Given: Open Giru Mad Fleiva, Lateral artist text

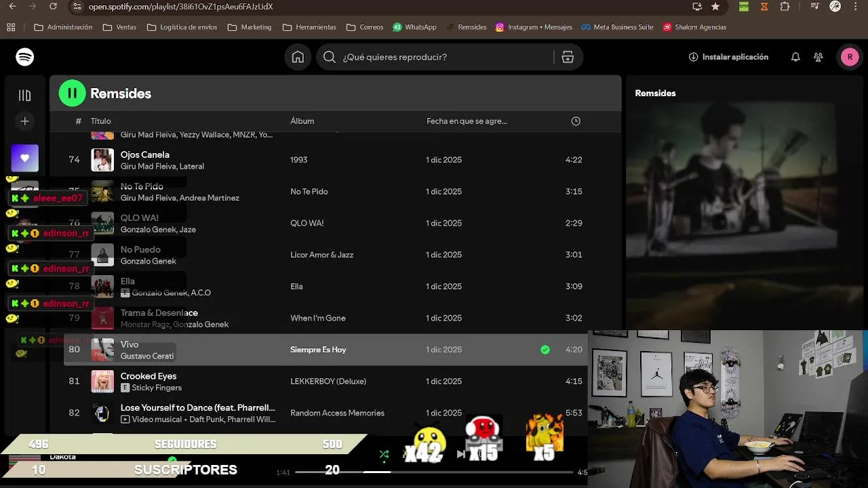Looking at the screenshot, I should tap(162, 166).
